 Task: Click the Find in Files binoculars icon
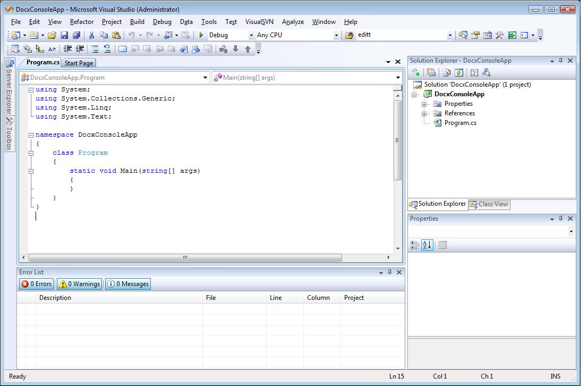pos(349,35)
